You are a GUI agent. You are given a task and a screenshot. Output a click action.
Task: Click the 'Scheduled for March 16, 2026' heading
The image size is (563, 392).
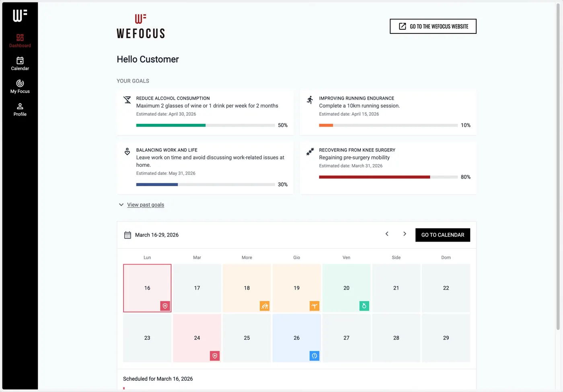tap(158, 379)
